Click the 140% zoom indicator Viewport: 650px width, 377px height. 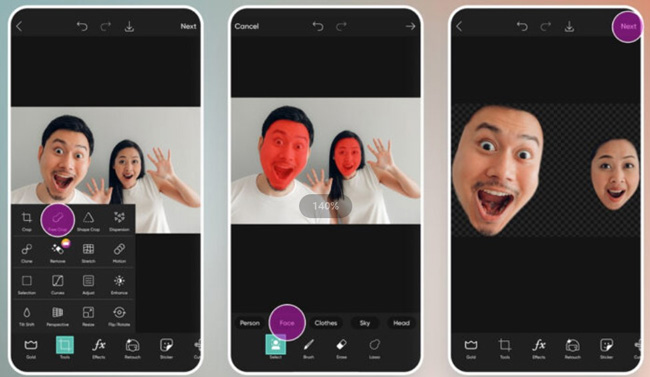click(325, 206)
